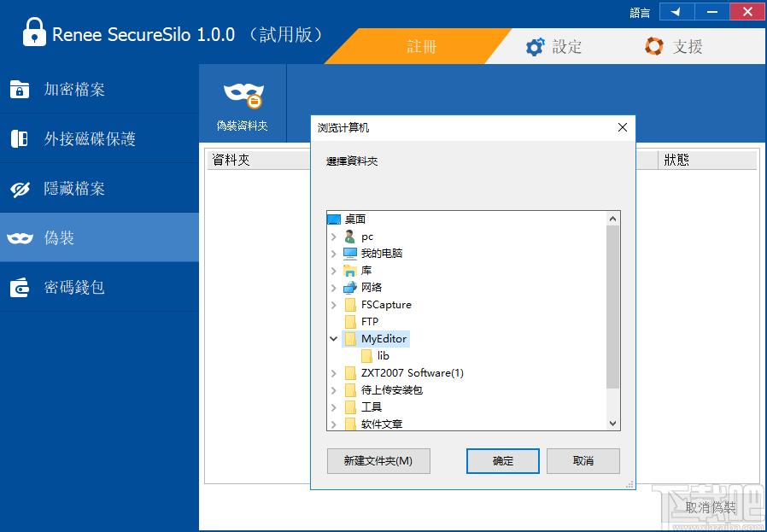Click the 取消偽裝 button
This screenshot has width=767, height=532.
(711, 507)
